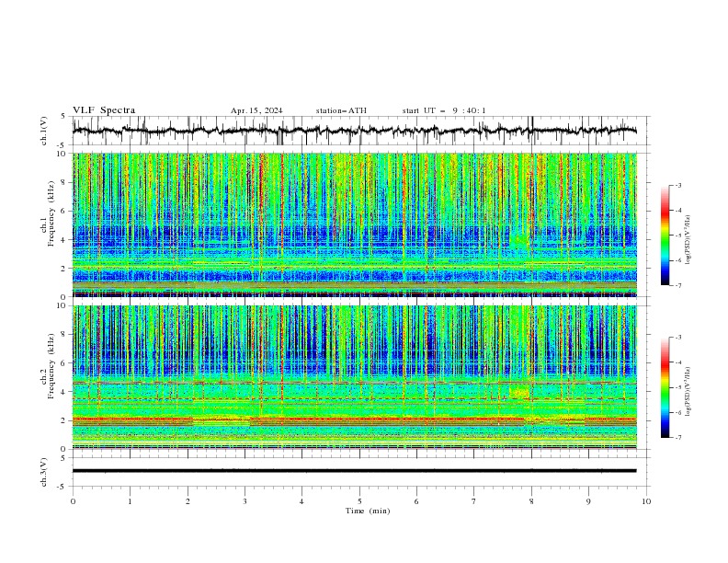Image resolution: width=728 pixels, height=563 pixels.
Task: Click time axis tick label "10"
Action: pyautogui.click(x=646, y=501)
